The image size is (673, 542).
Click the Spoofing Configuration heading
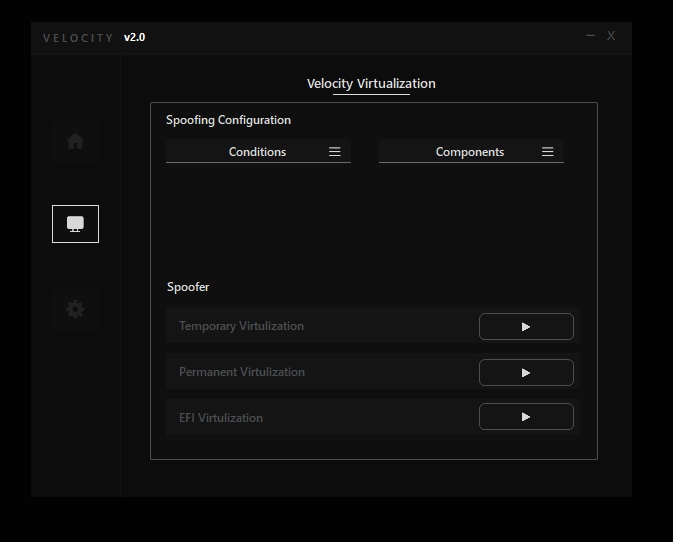[x=228, y=120]
